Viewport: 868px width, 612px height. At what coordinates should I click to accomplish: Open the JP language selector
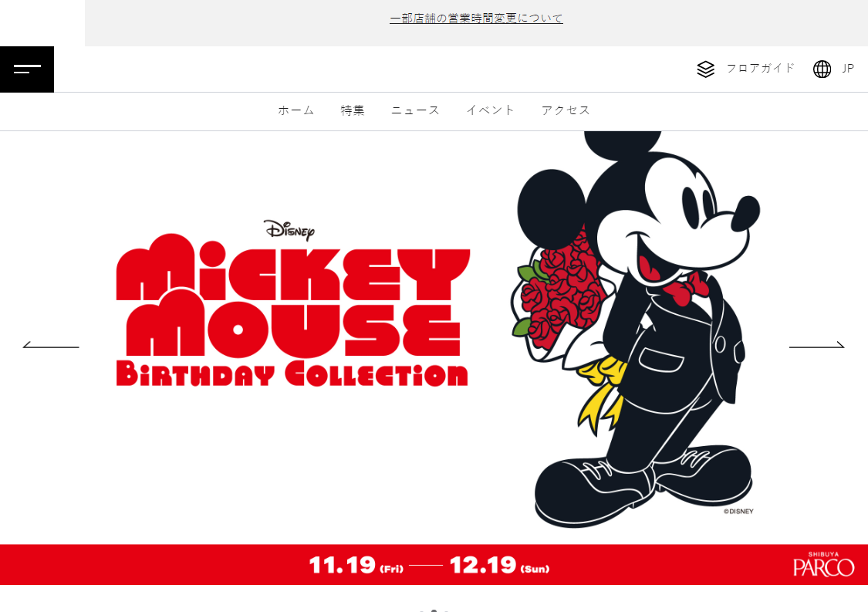point(847,69)
